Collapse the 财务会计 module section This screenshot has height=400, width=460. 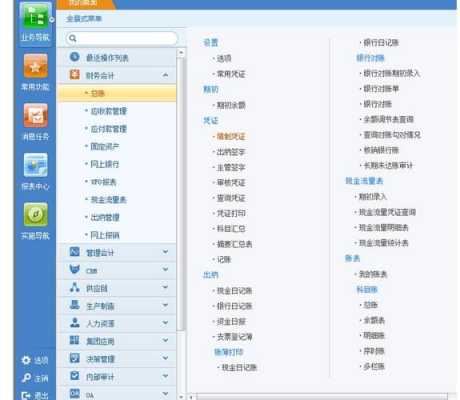coord(165,75)
